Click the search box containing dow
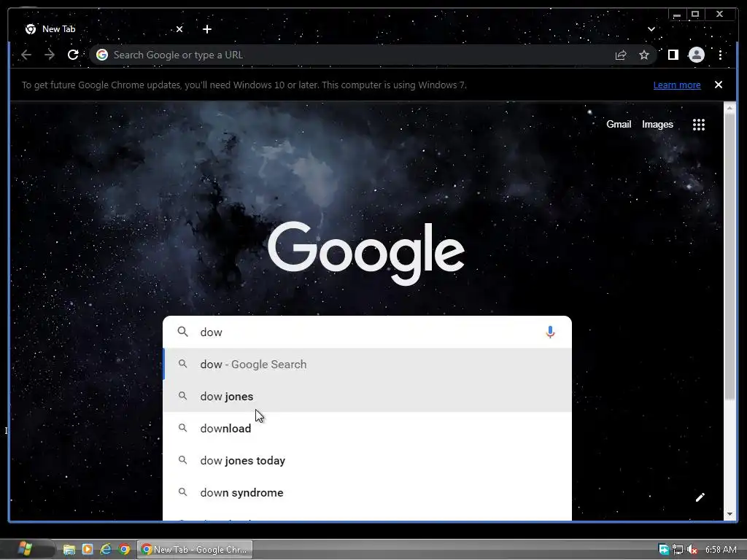The image size is (747, 560). coord(367,332)
